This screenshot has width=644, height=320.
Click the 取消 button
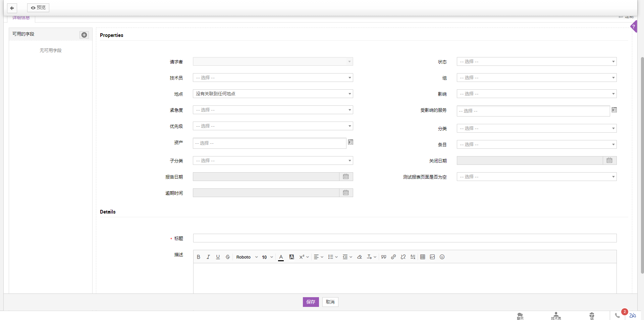[x=330, y=302]
